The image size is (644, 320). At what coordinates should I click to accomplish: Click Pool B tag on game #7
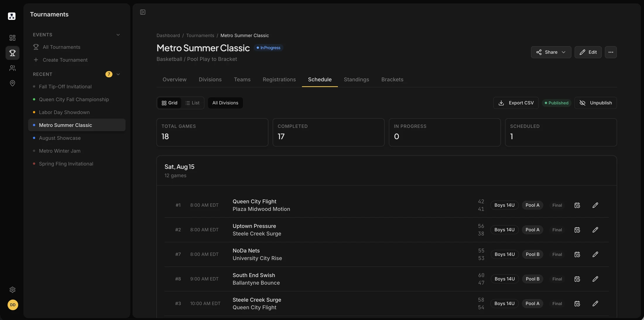532,254
